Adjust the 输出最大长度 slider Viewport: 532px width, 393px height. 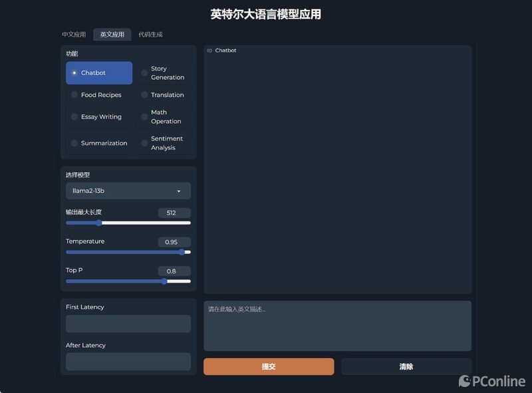tap(128, 223)
